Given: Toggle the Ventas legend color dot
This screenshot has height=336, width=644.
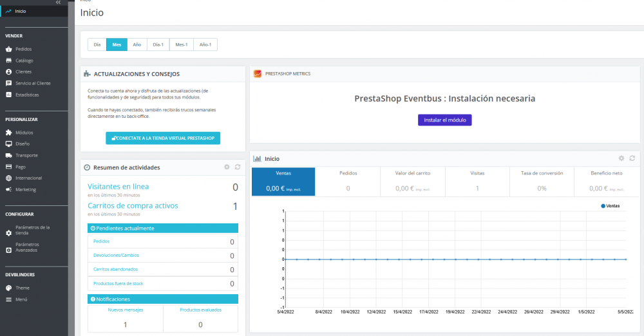Looking at the screenshot, I should pyautogui.click(x=603, y=206).
